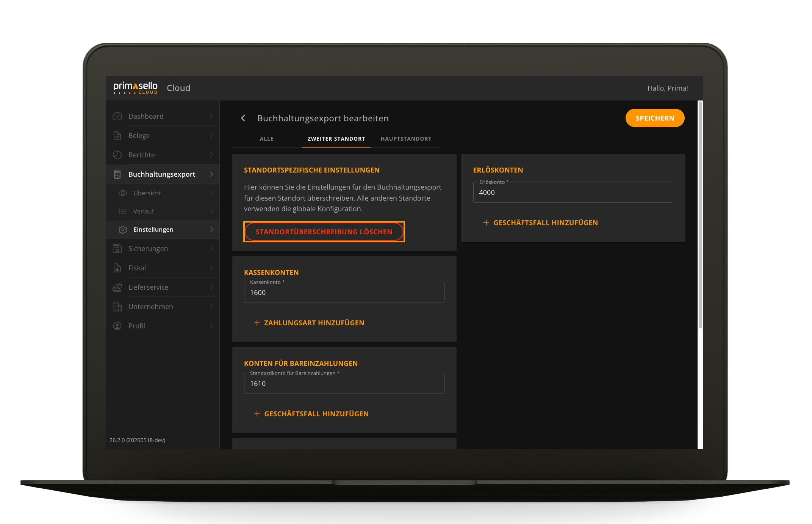The height and width of the screenshot is (524, 812).
Task: Expand the Sicherungen chevron
Action: click(211, 249)
